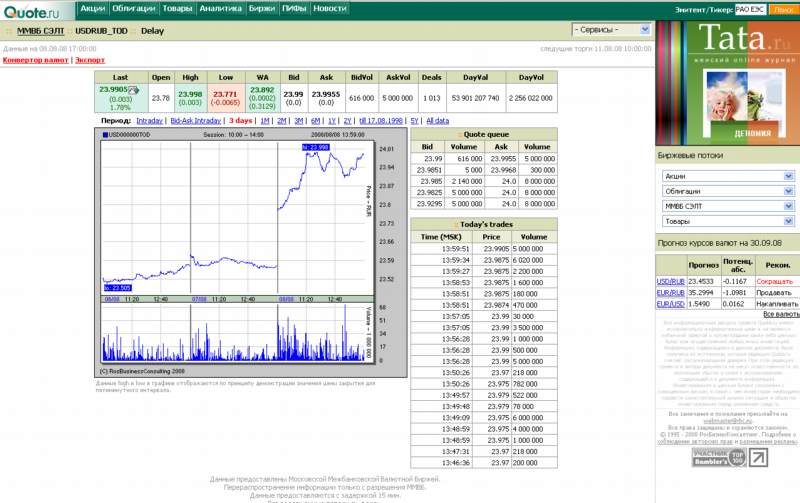Expand the Товары stream dropdown in the sidebar
Viewport: 800px width, 503px height.
coord(728,221)
